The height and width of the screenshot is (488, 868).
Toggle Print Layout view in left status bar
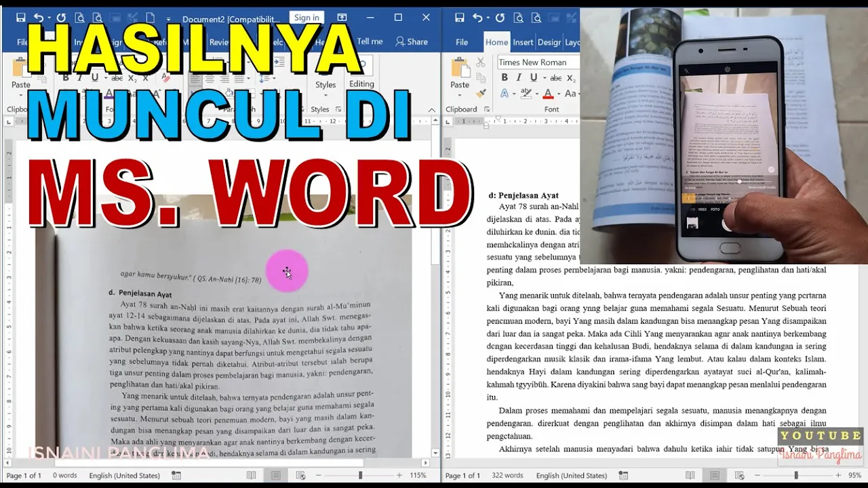pyautogui.click(x=276, y=476)
